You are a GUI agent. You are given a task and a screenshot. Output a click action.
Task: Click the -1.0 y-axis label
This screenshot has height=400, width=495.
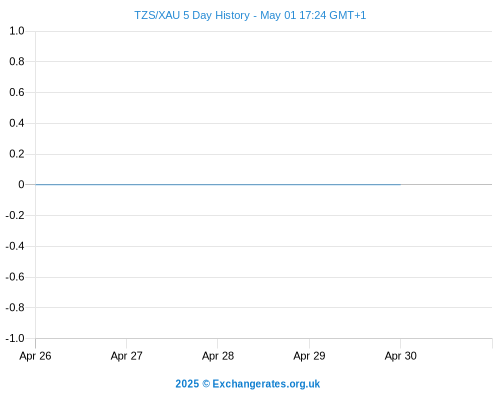point(15,339)
